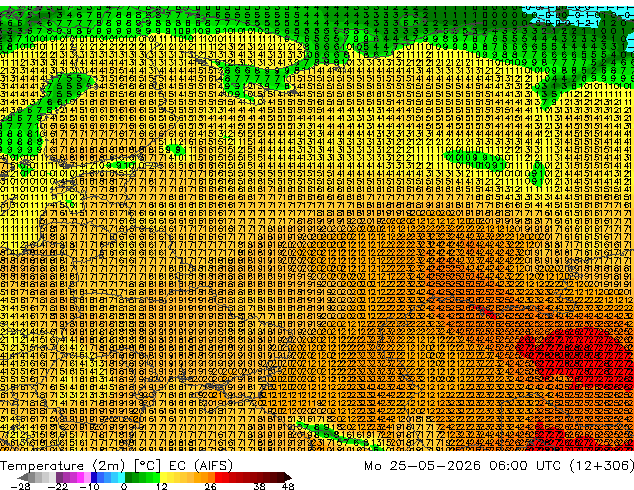Image resolution: width=634 pixels, height=490 pixels.
Task: Click the 38 legend value
Action: coord(259,486)
